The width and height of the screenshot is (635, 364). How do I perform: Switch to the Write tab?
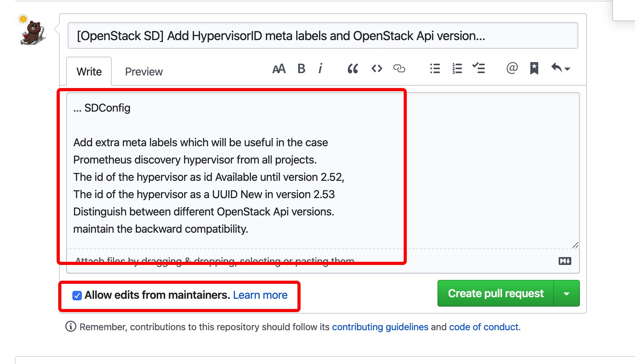tap(89, 72)
